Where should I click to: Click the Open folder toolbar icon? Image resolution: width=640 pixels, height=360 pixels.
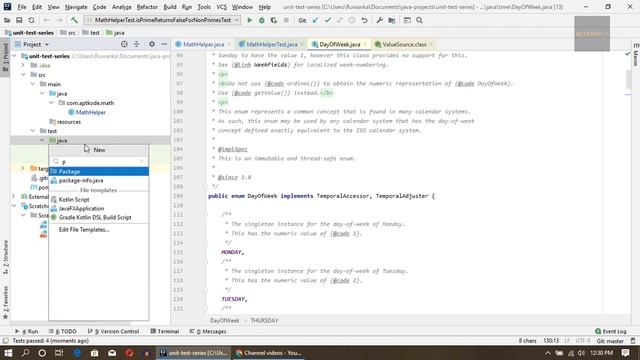coord(7,20)
